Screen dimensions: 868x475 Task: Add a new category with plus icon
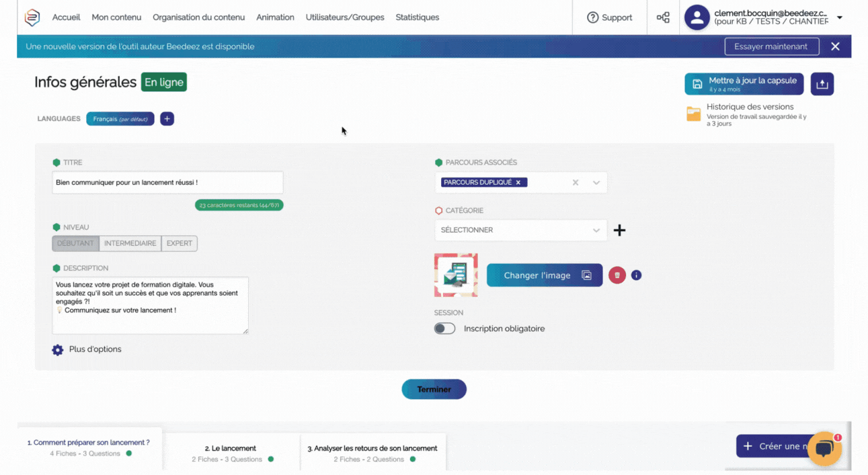coord(619,230)
